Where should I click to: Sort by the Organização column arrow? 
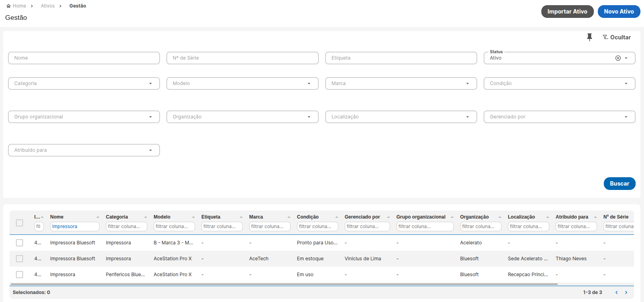[x=500, y=217]
